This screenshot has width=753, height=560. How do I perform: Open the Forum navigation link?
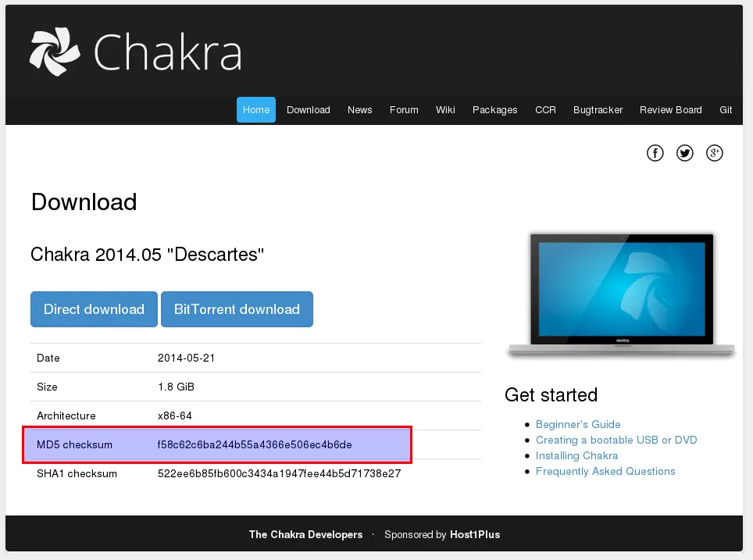[x=404, y=110]
